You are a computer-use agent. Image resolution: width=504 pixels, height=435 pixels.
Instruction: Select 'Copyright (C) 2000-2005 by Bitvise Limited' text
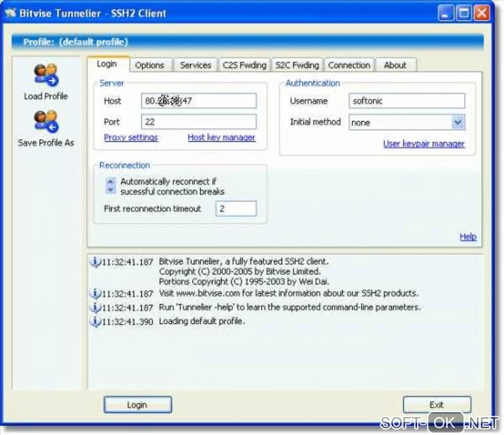pos(240,272)
